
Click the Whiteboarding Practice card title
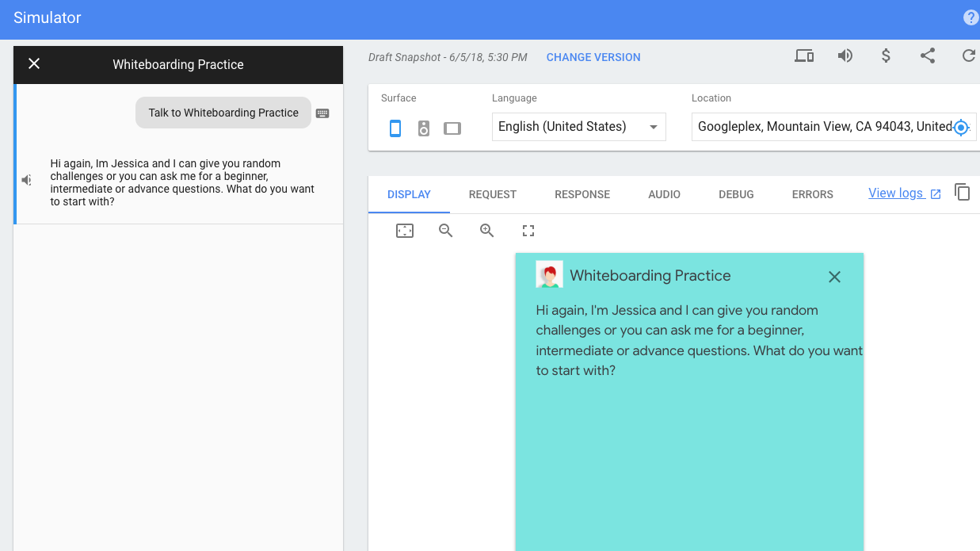650,276
